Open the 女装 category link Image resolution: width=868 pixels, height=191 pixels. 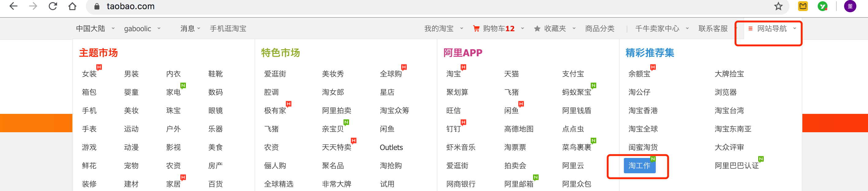point(89,74)
